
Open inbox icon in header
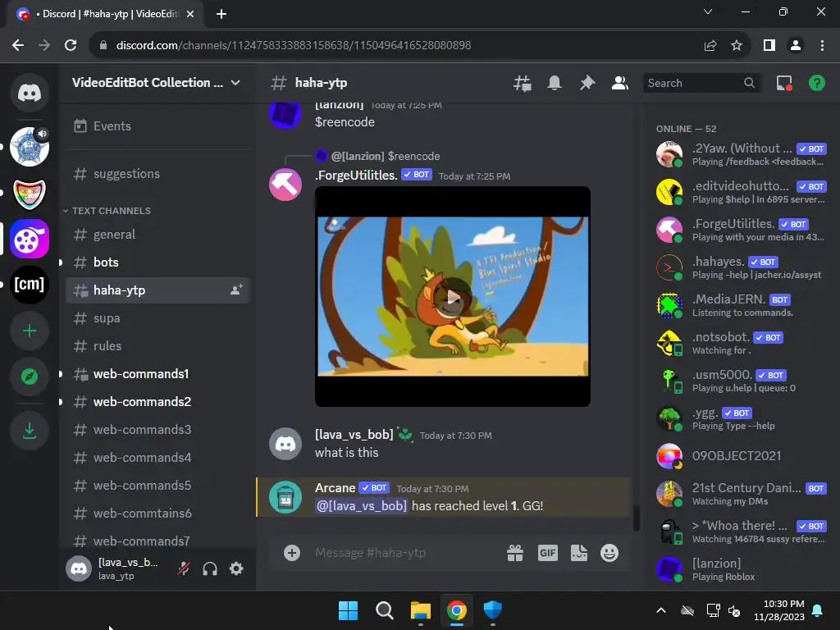pos(784,83)
